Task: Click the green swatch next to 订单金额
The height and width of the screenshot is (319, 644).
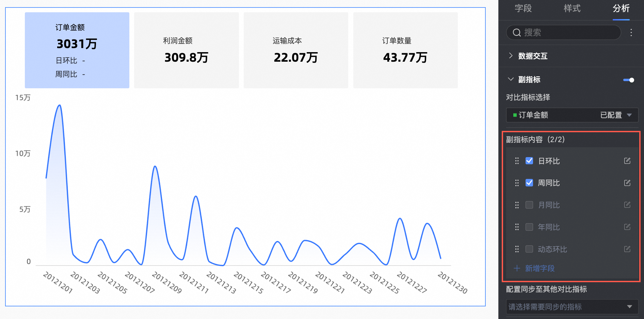Action: [515, 115]
